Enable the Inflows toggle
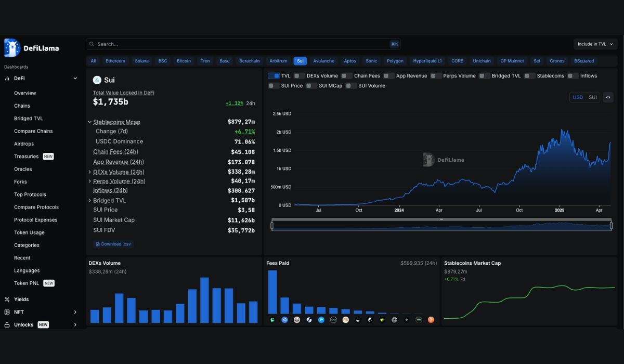Image resolution: width=624 pixels, height=364 pixels. click(573, 76)
